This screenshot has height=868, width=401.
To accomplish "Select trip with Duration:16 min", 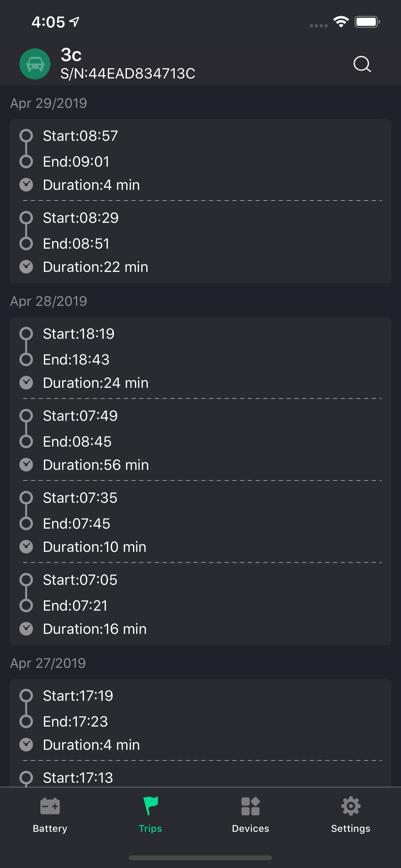I will (200, 604).
